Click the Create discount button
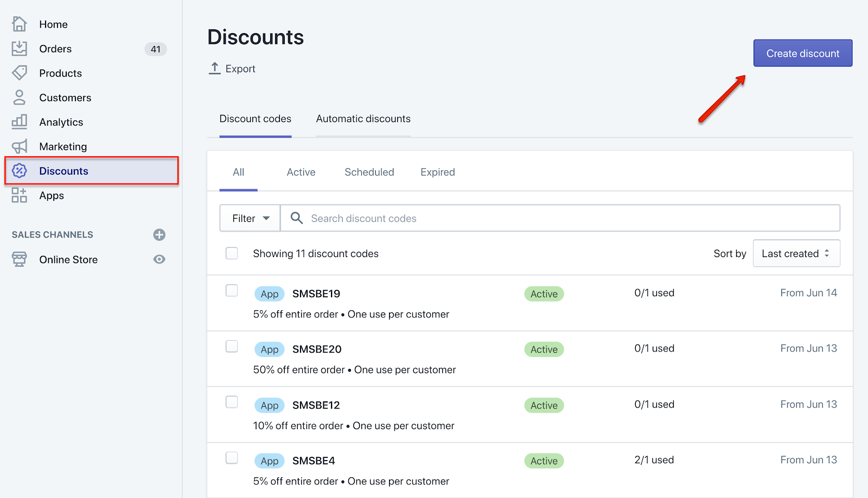Image resolution: width=868 pixels, height=498 pixels. (802, 53)
